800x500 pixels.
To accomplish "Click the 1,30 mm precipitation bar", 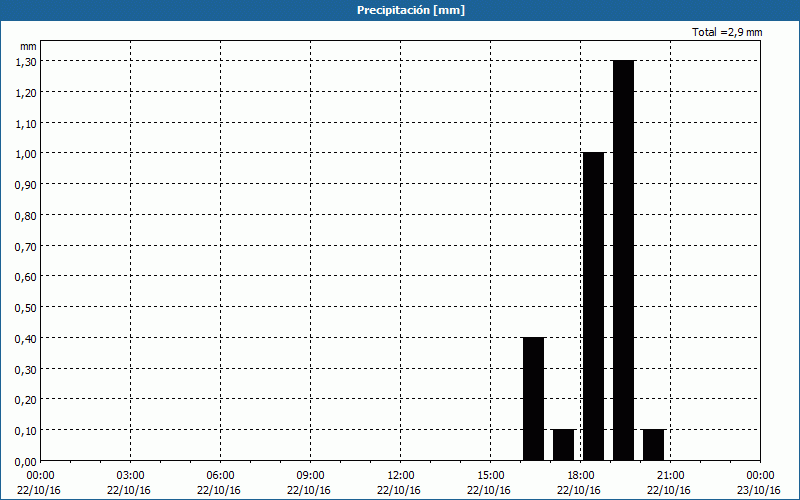I will (623, 261).
